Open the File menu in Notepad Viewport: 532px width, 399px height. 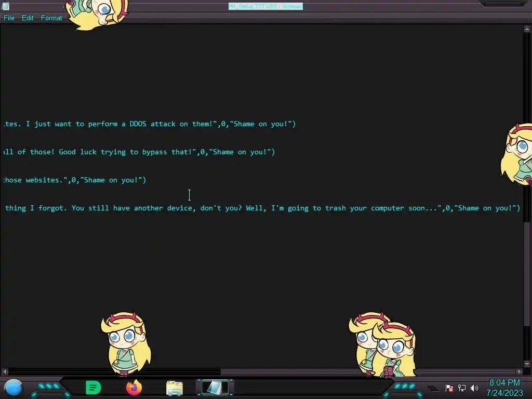point(9,18)
